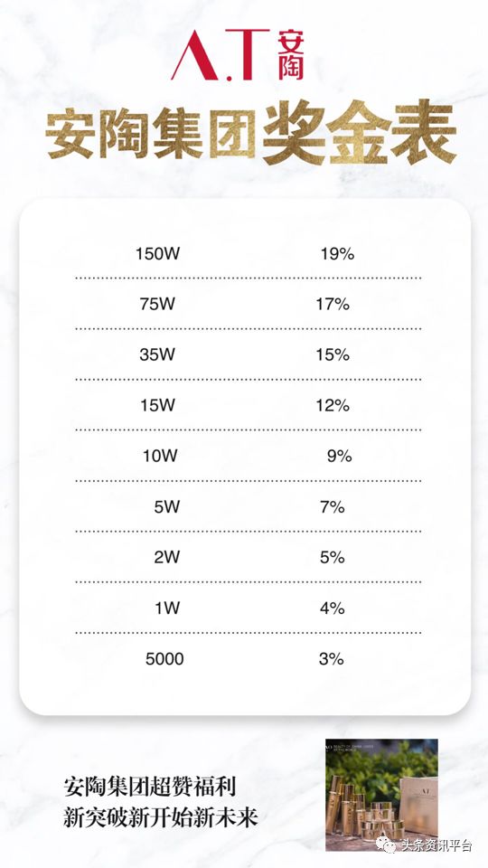Select the 35W row label
The height and width of the screenshot is (868, 488).
coord(157,354)
